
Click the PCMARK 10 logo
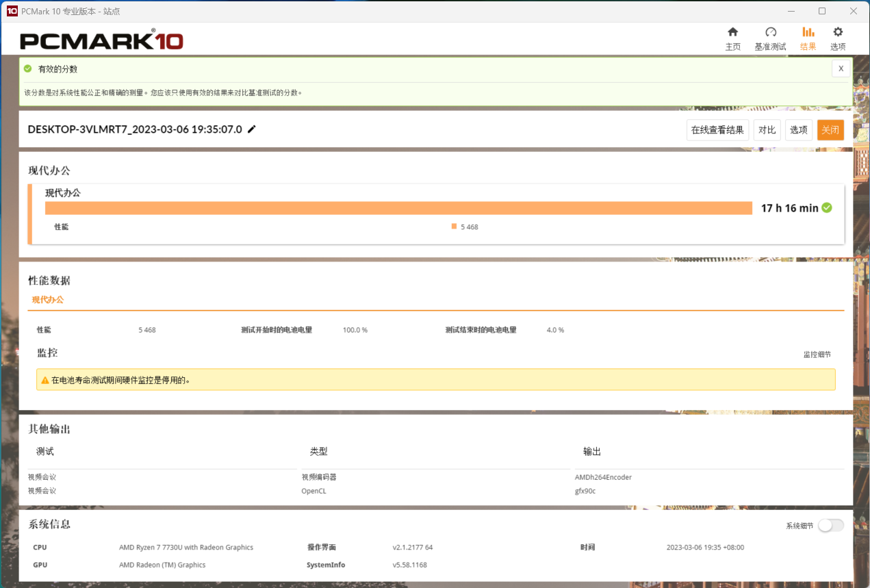pos(101,41)
